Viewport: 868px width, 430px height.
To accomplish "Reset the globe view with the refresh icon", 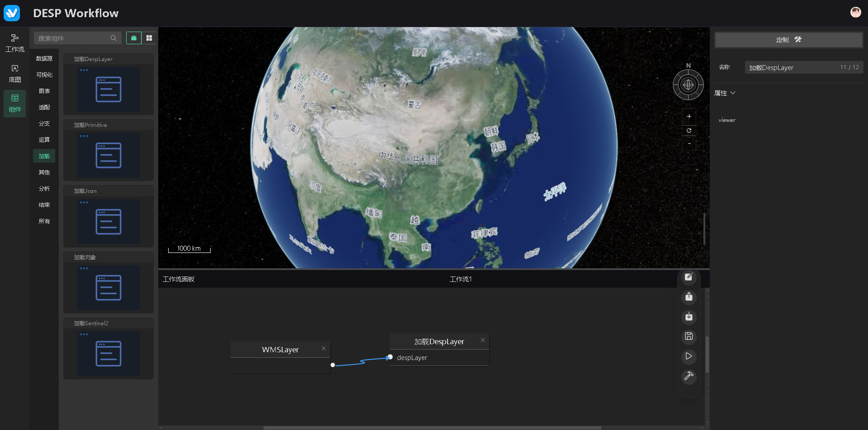I will (x=689, y=131).
